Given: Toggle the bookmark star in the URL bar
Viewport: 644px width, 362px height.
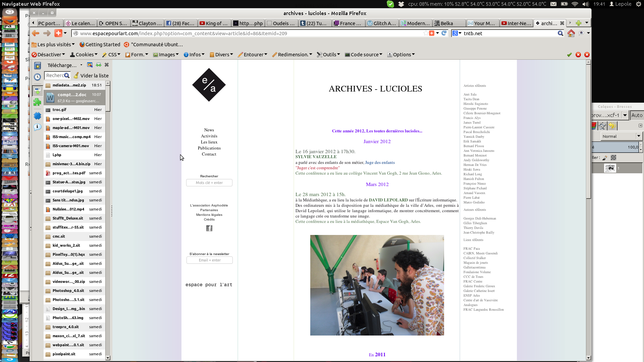Looking at the screenshot, I should pyautogui.click(x=426, y=33).
